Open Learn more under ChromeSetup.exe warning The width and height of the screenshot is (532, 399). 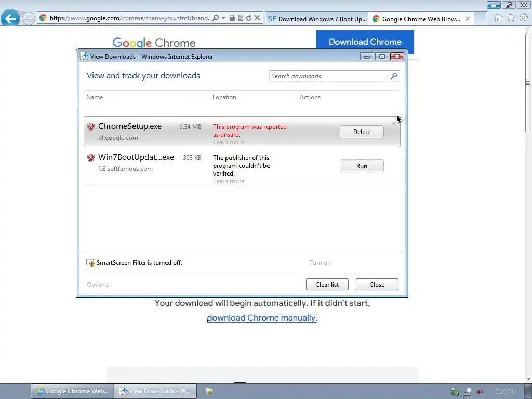coord(229,142)
